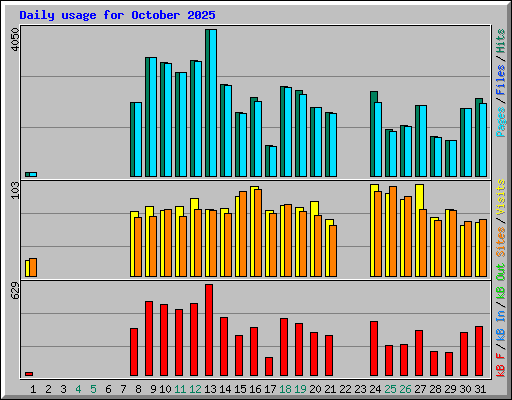Click the small orange bar for day 1

coord(33,267)
